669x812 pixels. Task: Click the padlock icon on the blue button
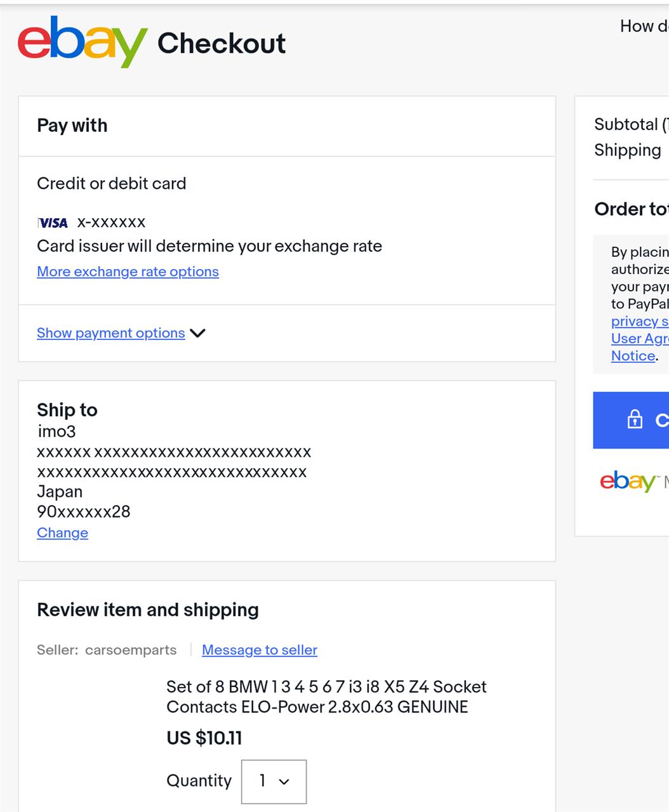[x=635, y=419]
